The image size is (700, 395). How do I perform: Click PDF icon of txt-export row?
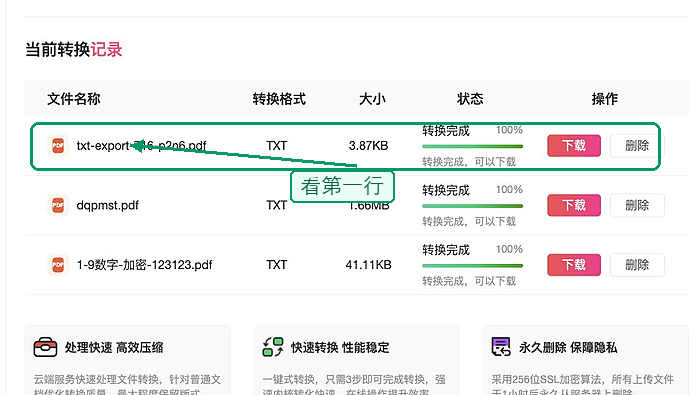58,146
